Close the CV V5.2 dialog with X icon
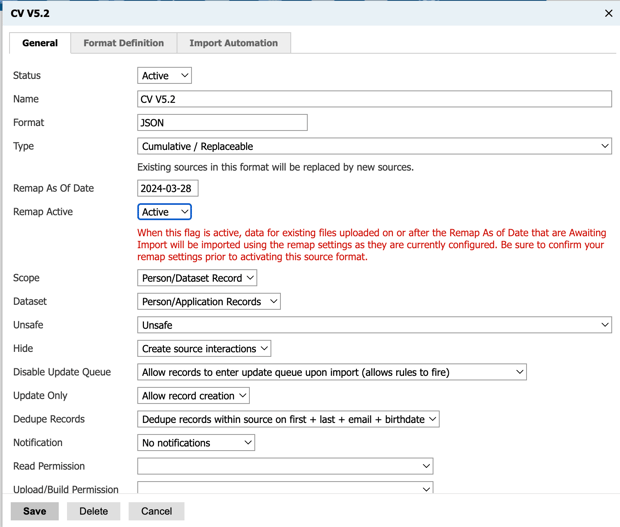 pos(608,14)
